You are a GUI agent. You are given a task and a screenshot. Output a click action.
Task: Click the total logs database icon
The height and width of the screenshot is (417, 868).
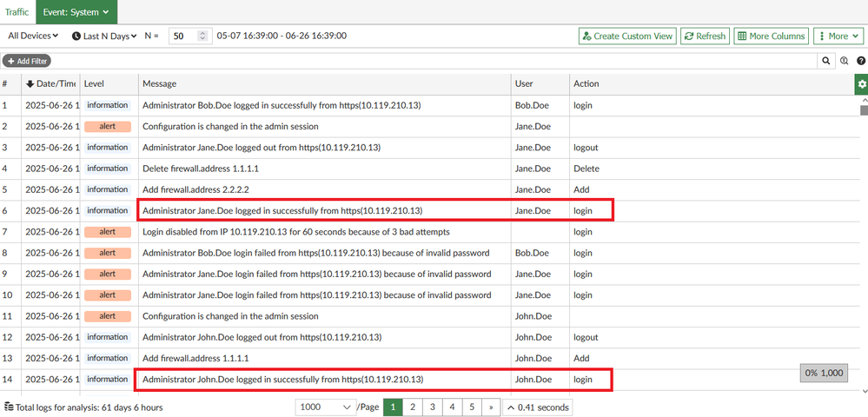click(9, 407)
